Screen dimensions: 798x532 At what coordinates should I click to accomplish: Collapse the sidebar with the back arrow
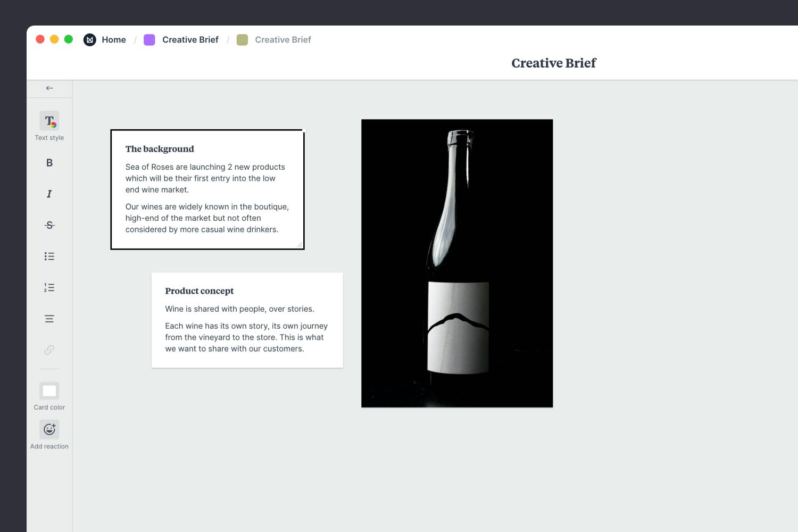[49, 88]
